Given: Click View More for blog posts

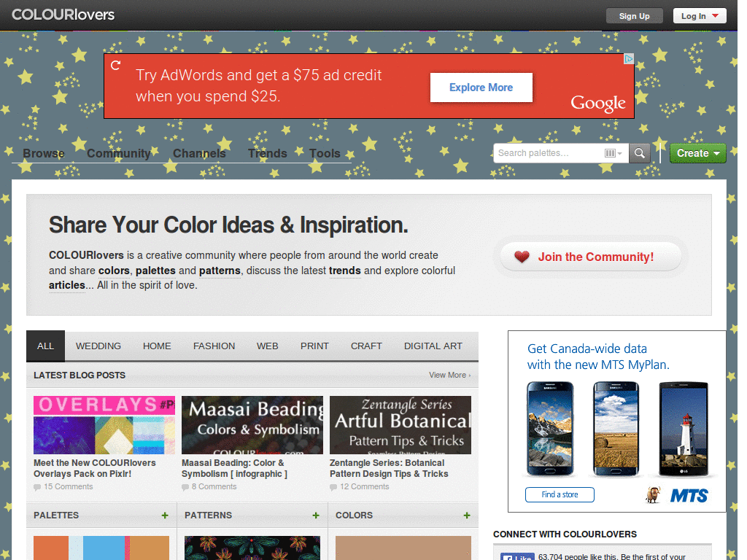Looking at the screenshot, I should click(449, 376).
